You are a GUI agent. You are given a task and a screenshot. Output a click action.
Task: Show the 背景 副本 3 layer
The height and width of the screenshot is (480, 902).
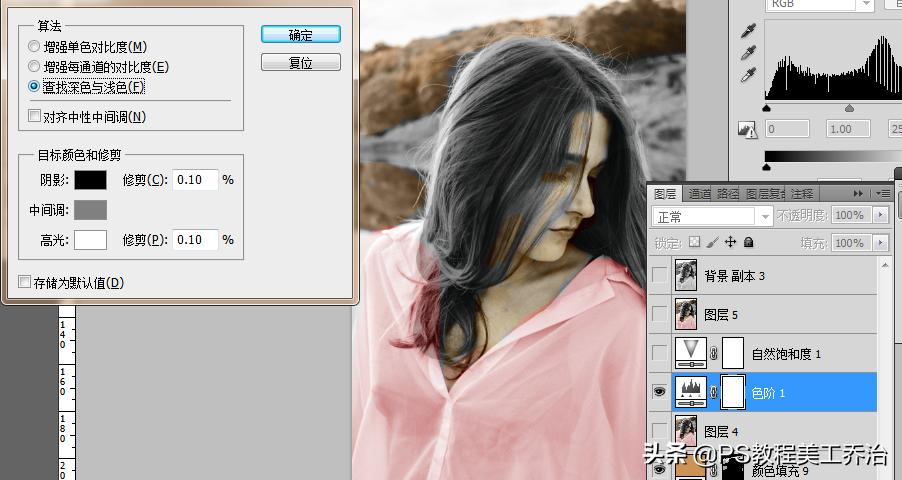click(x=659, y=275)
